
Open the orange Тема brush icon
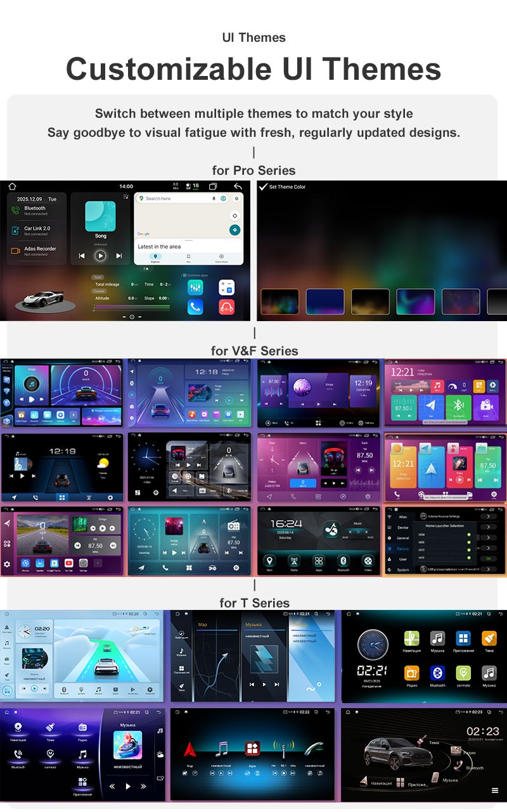pos(489,638)
